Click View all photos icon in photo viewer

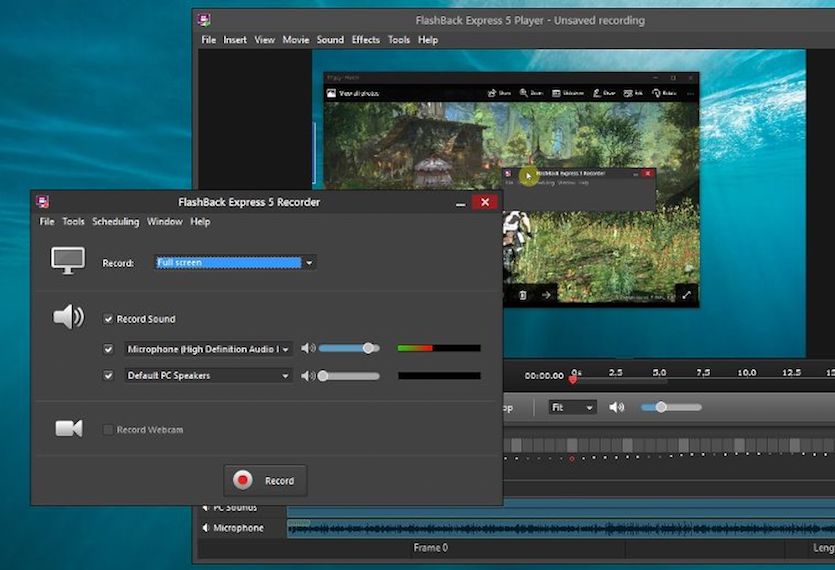coord(331,93)
